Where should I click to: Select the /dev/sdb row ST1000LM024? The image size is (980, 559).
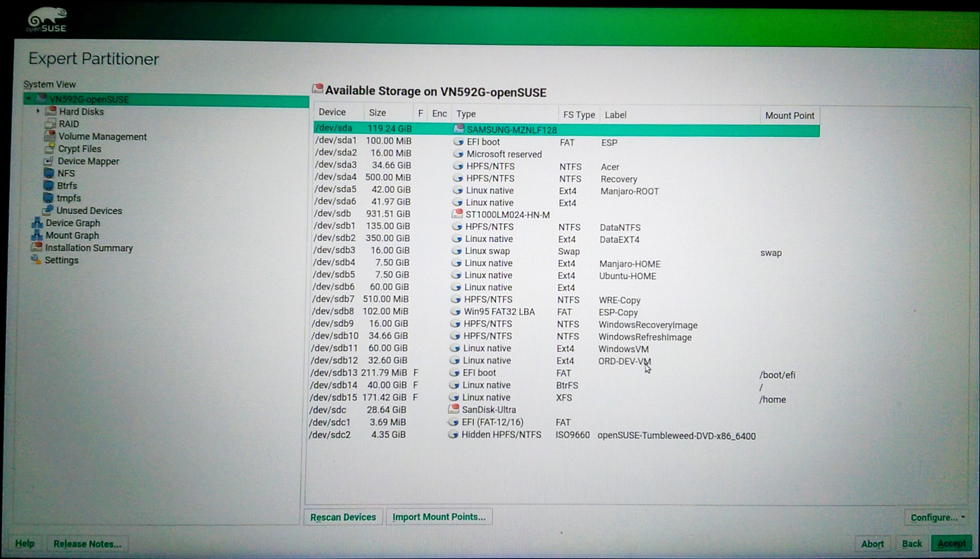click(566, 214)
